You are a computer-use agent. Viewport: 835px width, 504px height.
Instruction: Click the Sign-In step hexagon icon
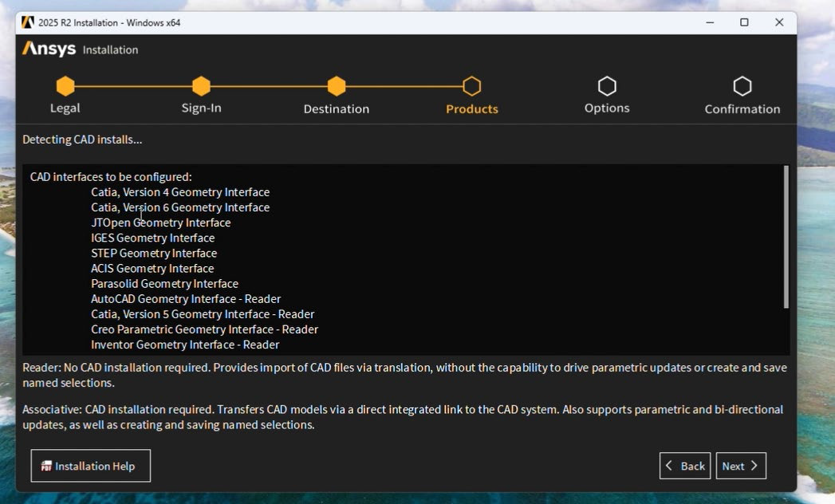tap(201, 86)
